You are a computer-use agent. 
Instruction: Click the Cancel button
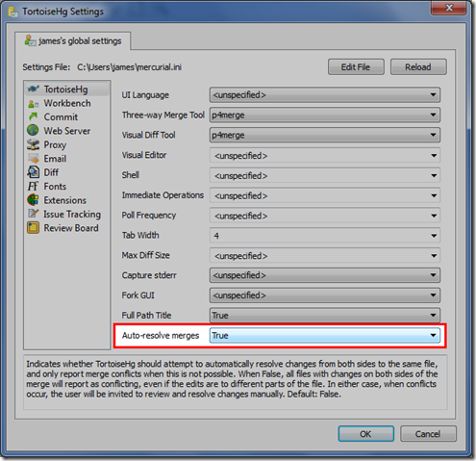[x=428, y=434]
